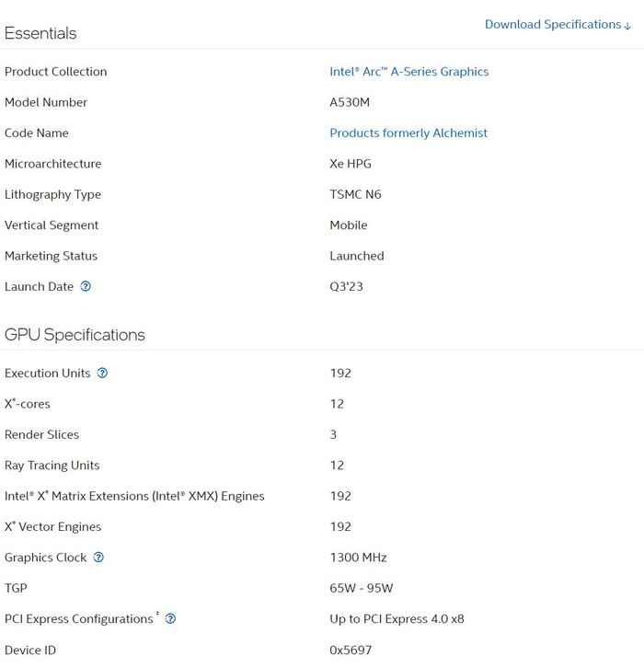The image size is (644, 668).
Task: Open the Launch Date help icon
Action: click(x=86, y=286)
